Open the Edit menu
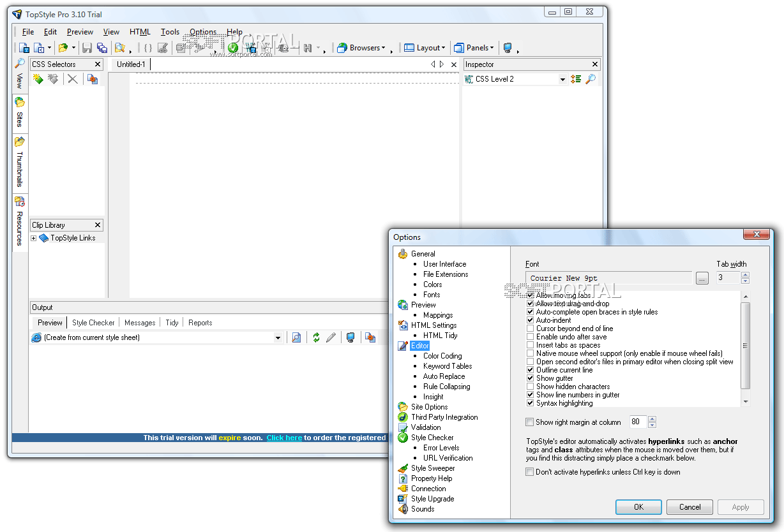The image size is (784, 532). pos(50,32)
